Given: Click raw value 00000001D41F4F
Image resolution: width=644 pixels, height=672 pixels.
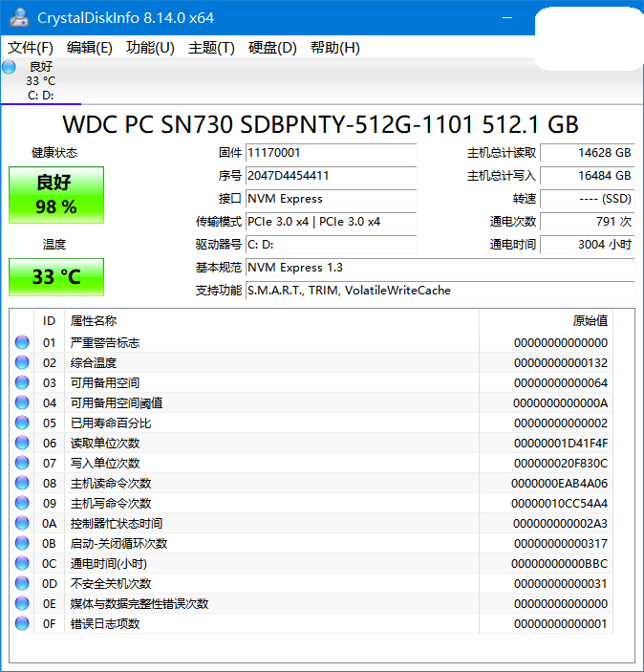Looking at the screenshot, I should tap(561, 444).
